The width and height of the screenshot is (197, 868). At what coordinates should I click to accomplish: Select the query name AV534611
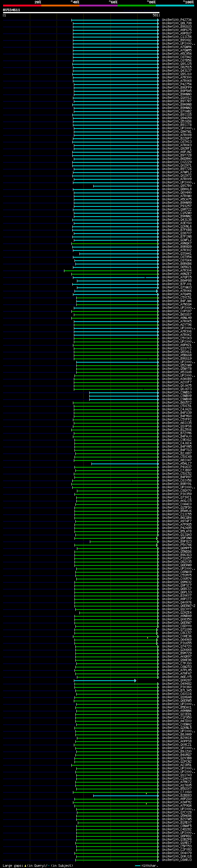pos(11,10)
